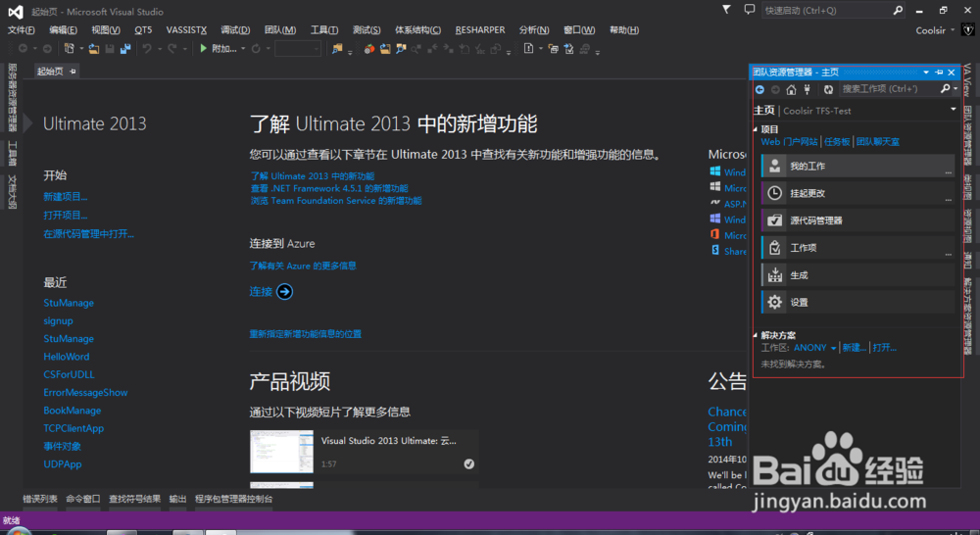This screenshot has width=980, height=535.
Task: Switch to the 程序包管理器控制台 tab
Action: click(234, 499)
